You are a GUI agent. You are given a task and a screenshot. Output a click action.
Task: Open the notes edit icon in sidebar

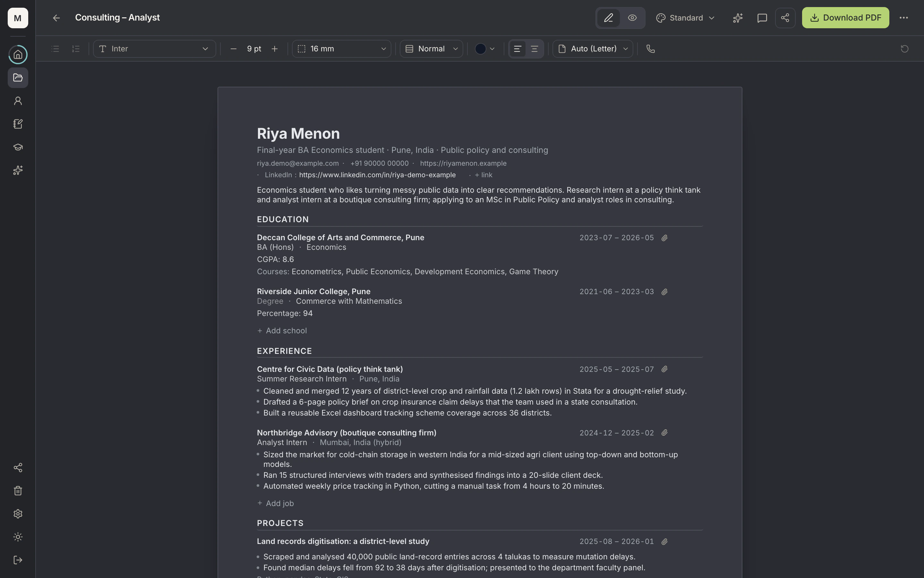click(18, 124)
